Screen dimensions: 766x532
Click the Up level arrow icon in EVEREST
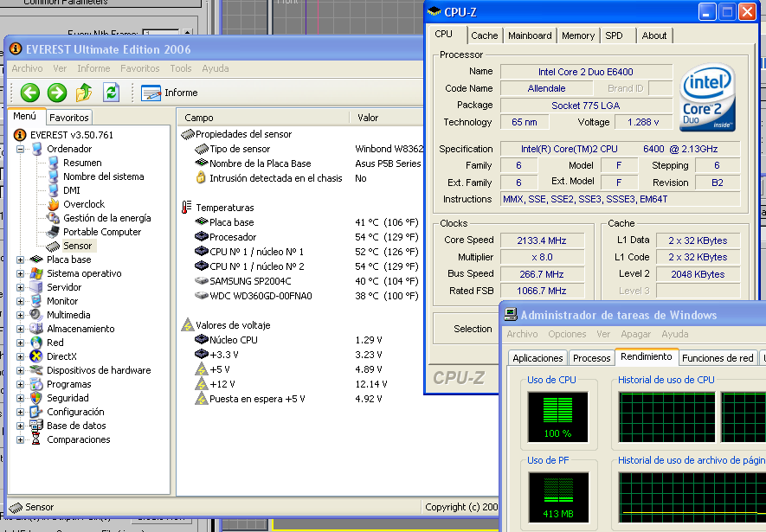point(84,93)
